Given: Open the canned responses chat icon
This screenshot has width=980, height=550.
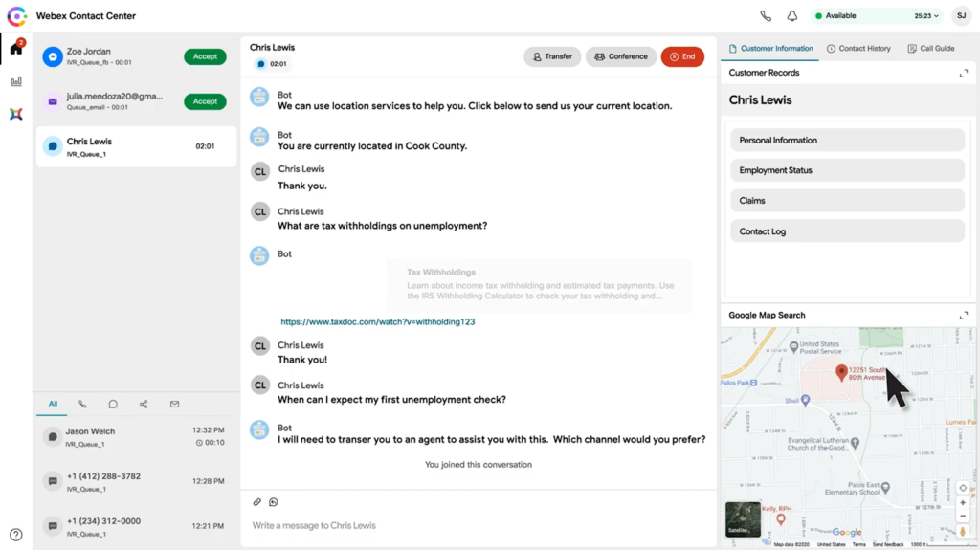Looking at the screenshot, I should click(x=274, y=502).
